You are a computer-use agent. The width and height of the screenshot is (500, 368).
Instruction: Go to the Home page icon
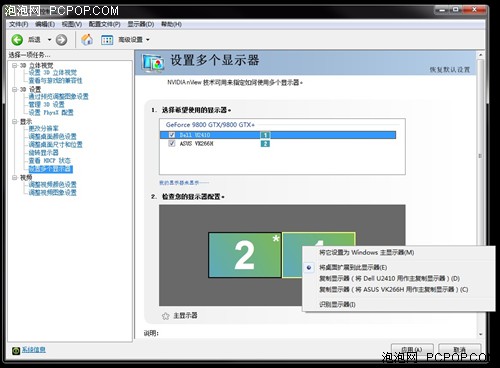tap(87, 40)
